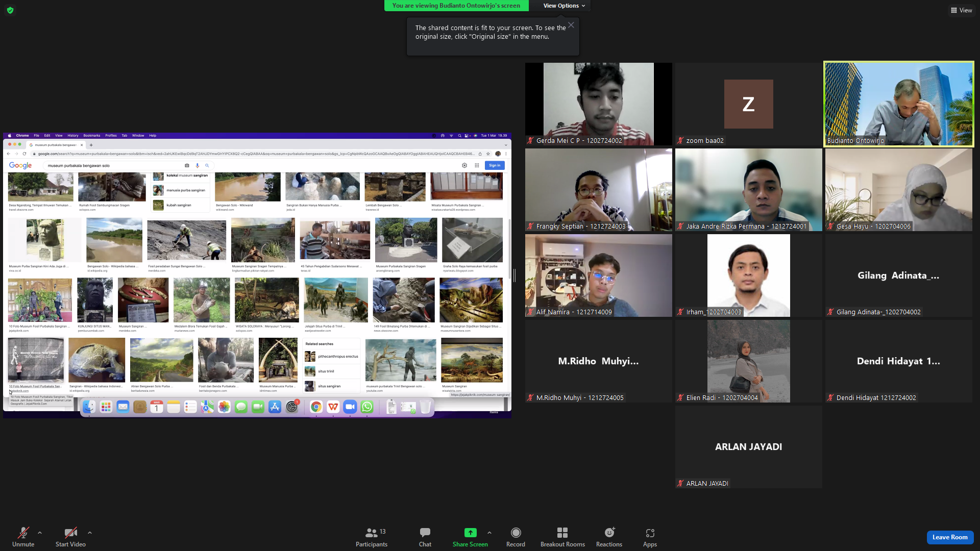Open the View layout menu

[x=962, y=10]
